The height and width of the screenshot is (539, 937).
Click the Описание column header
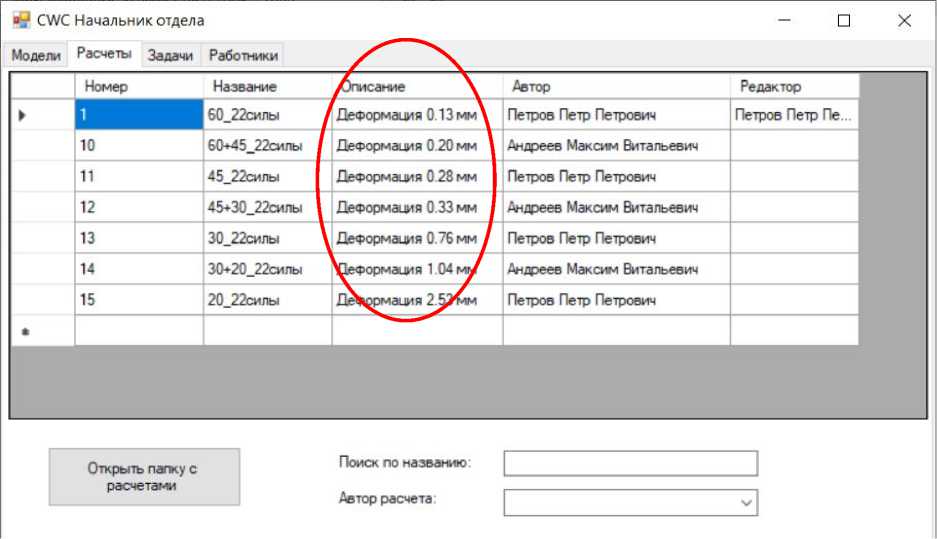coord(417,87)
